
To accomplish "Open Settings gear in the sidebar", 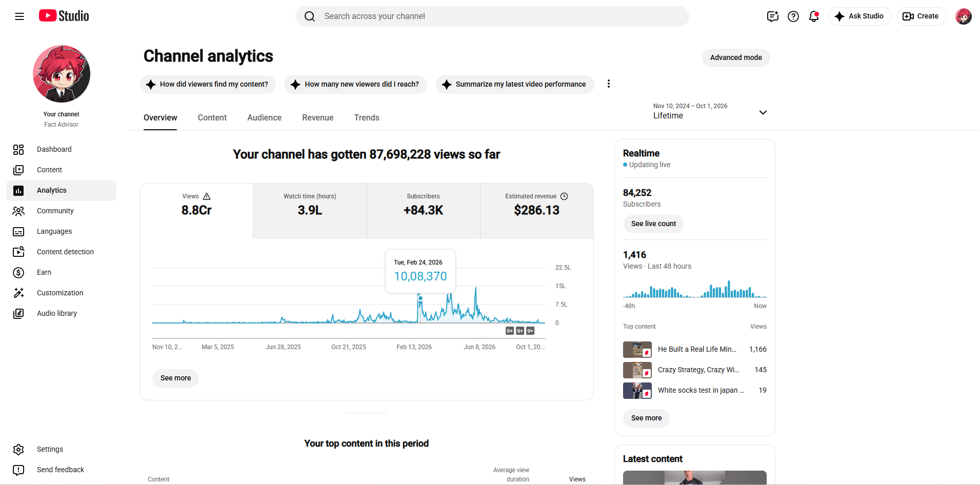I will (18, 449).
